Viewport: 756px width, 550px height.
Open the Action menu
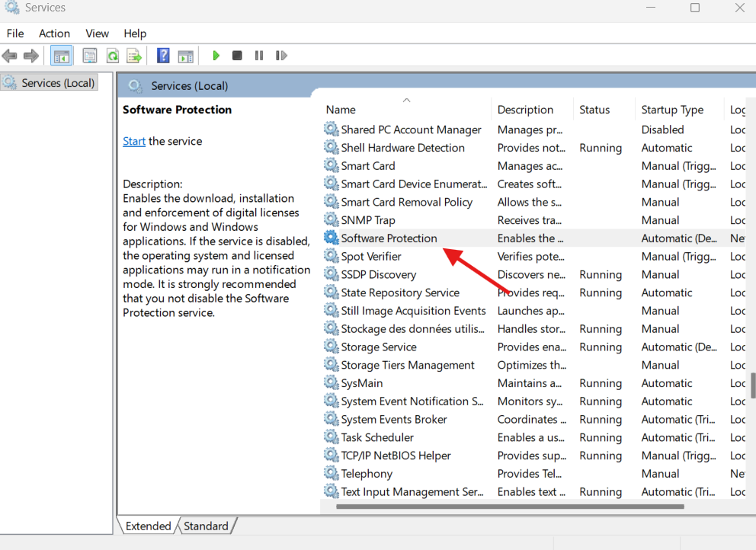[54, 34]
